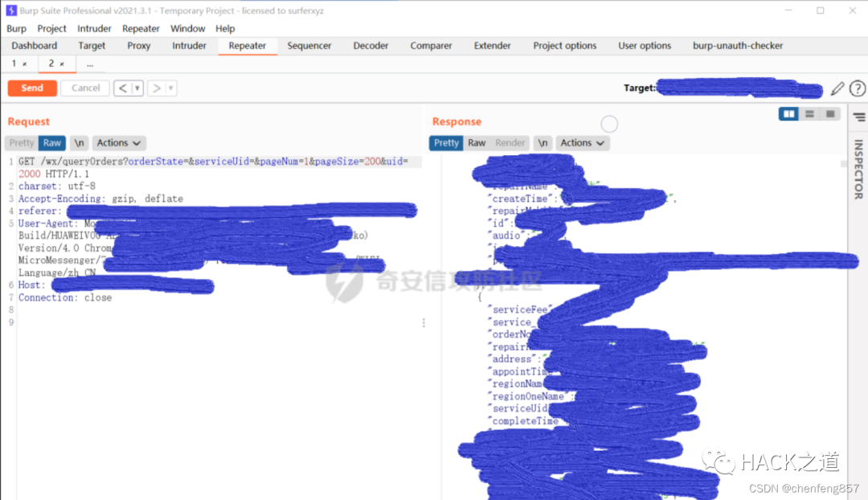Toggle Response Render view
Image resolution: width=868 pixels, height=500 pixels.
tap(510, 143)
